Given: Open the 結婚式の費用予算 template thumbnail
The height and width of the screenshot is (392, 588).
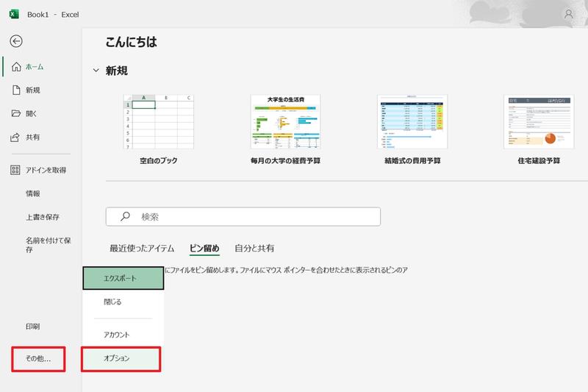Looking at the screenshot, I should pos(412,121).
